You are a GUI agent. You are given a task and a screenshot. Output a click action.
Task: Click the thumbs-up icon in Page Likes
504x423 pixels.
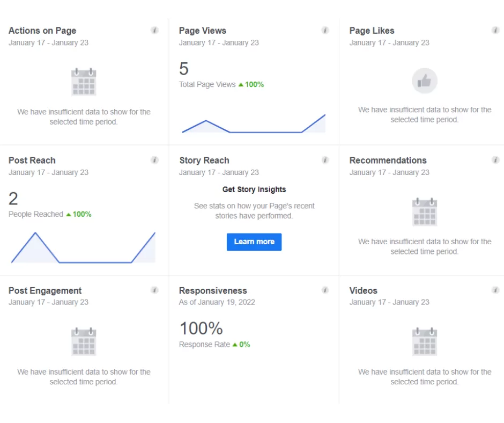click(x=424, y=81)
